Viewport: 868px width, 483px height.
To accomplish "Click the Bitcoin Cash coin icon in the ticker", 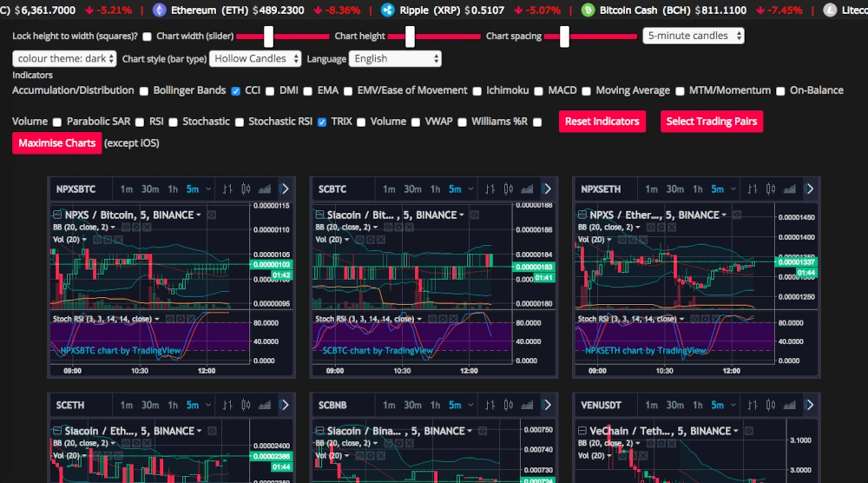I will pyautogui.click(x=588, y=10).
